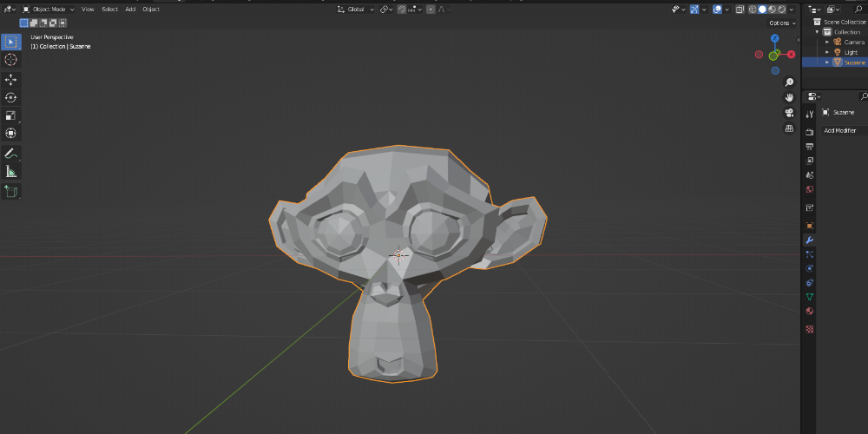This screenshot has width=868, height=434.
Task: Switch to Solid viewport shading
Action: (762, 10)
